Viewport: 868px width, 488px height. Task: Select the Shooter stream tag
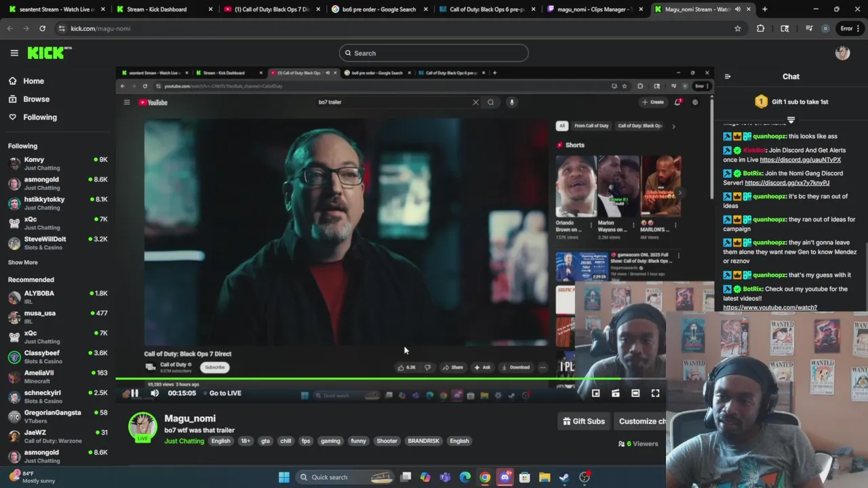[387, 441]
